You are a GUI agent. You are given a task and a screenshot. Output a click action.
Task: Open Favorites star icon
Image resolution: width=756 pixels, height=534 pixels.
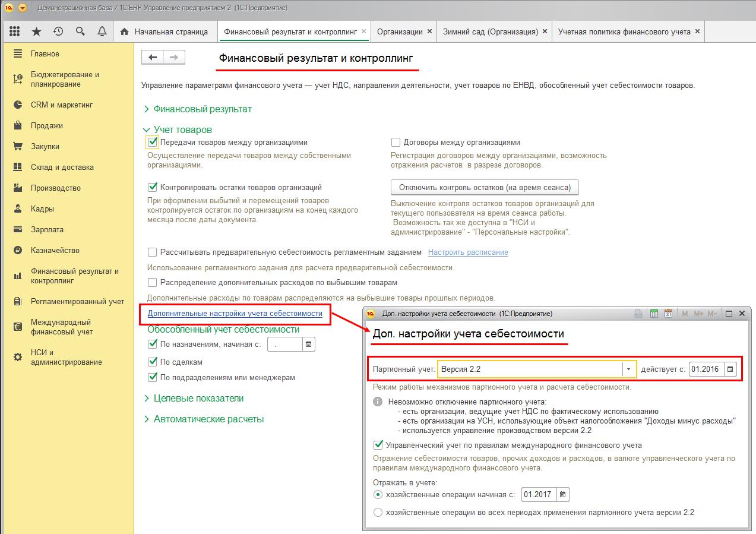point(36,31)
